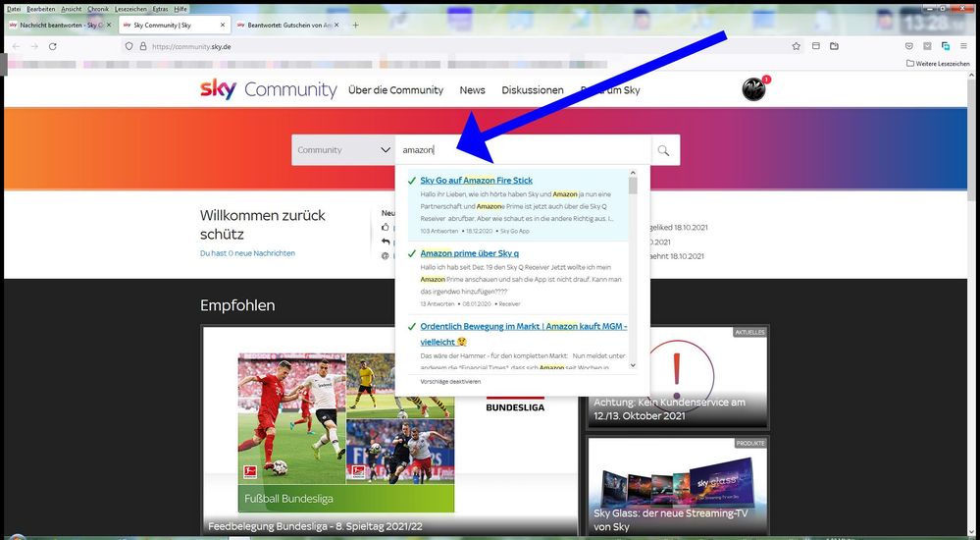Click the PRODUKTE tag label
Screen dimensions: 980x540
pos(750,443)
